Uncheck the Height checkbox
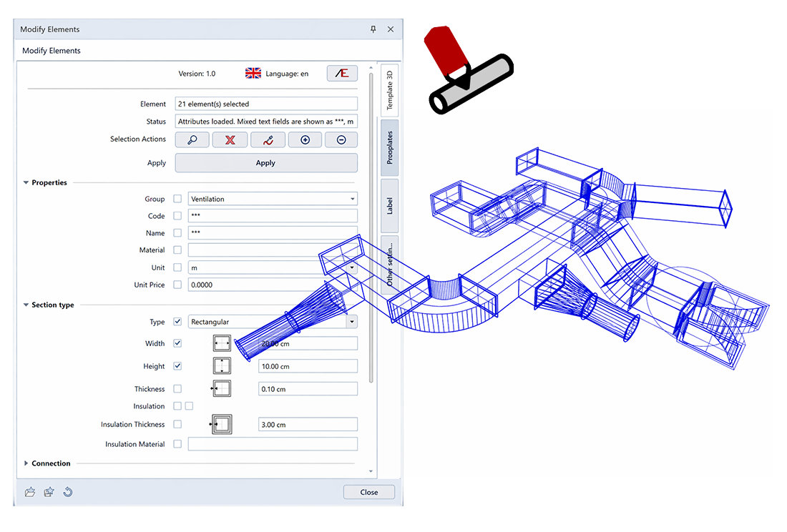The width and height of the screenshot is (787, 532). point(177,366)
